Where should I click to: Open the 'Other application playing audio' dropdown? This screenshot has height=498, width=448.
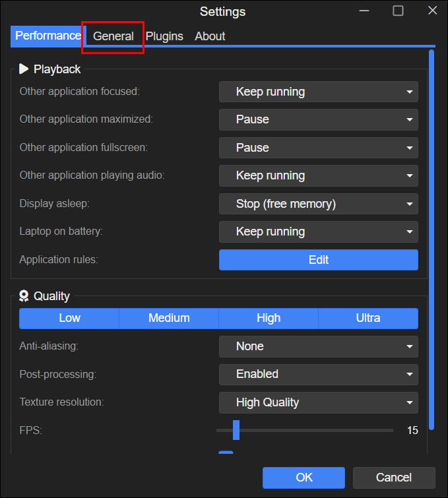[318, 175]
